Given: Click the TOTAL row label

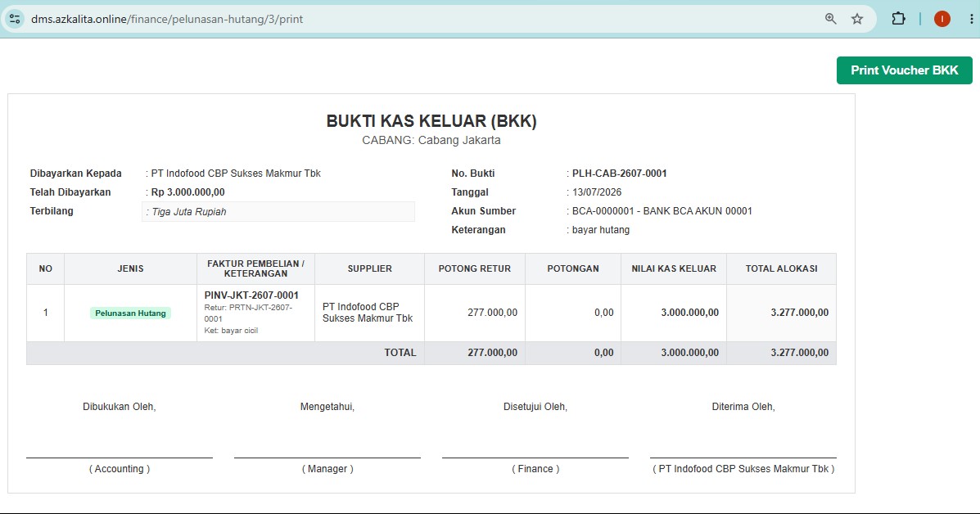Looking at the screenshot, I should (400, 353).
